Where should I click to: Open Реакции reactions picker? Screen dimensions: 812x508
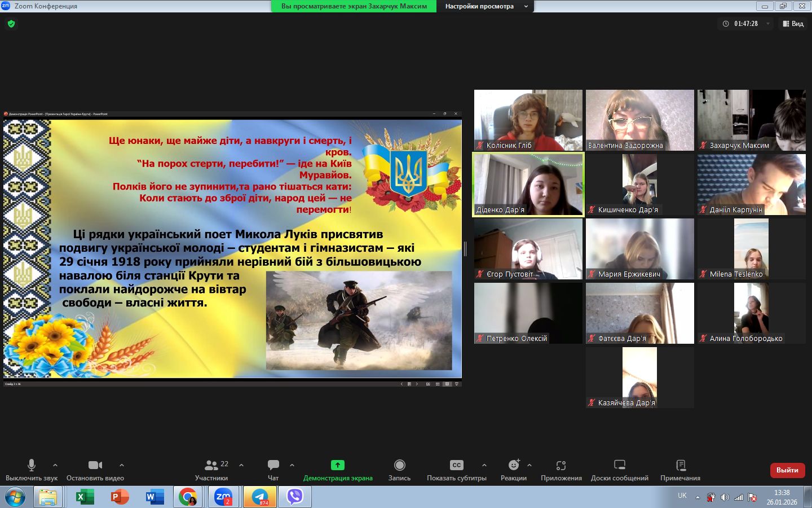[513, 469]
